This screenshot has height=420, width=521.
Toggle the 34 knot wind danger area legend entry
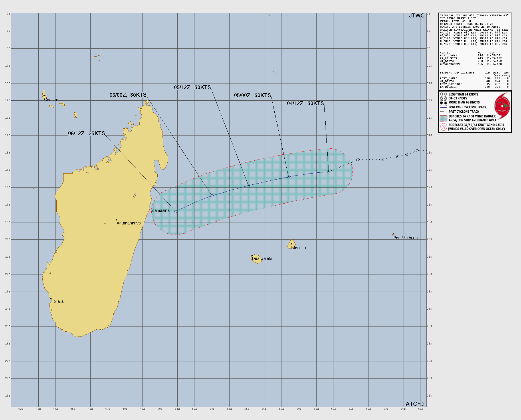click(x=444, y=118)
